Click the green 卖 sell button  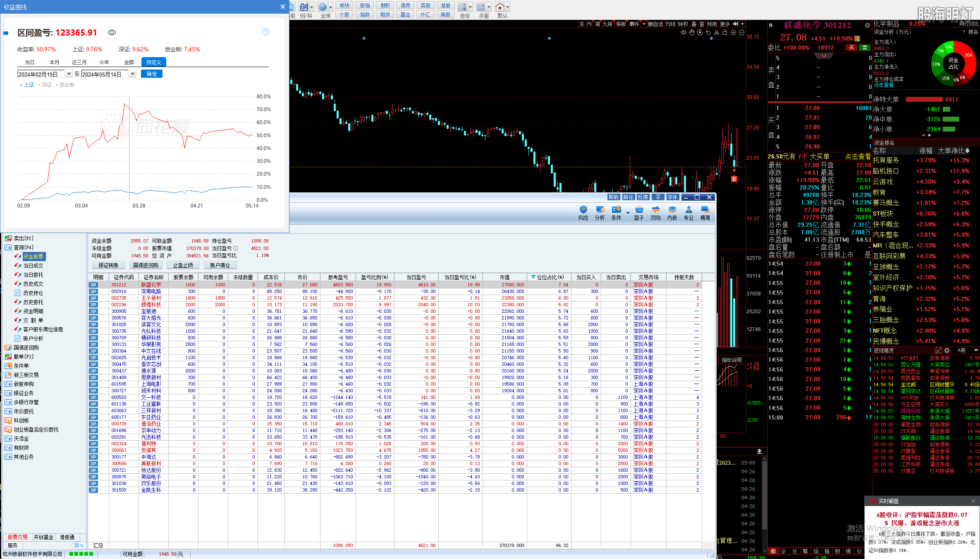pyautogui.click(x=865, y=48)
